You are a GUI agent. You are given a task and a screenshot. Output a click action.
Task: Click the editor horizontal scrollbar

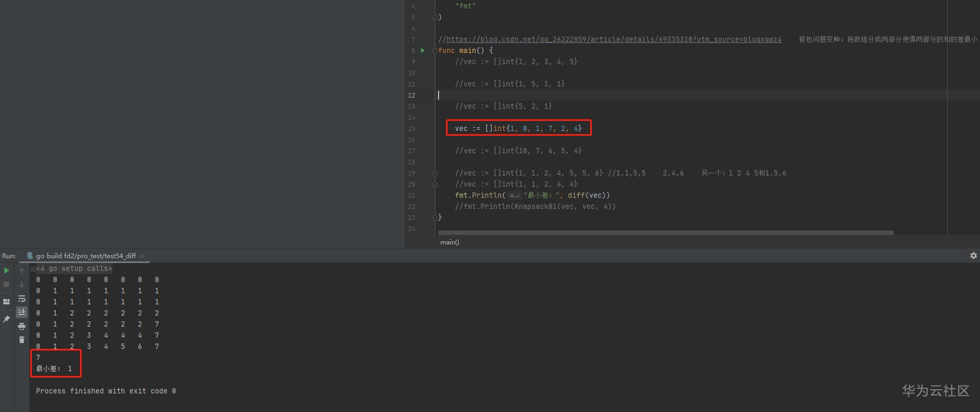(x=666, y=233)
